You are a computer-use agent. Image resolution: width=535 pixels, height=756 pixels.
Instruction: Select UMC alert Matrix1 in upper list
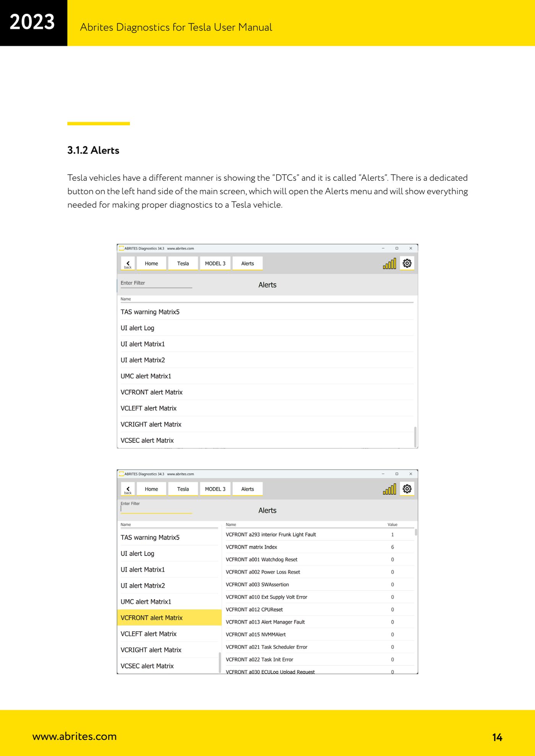click(267, 376)
